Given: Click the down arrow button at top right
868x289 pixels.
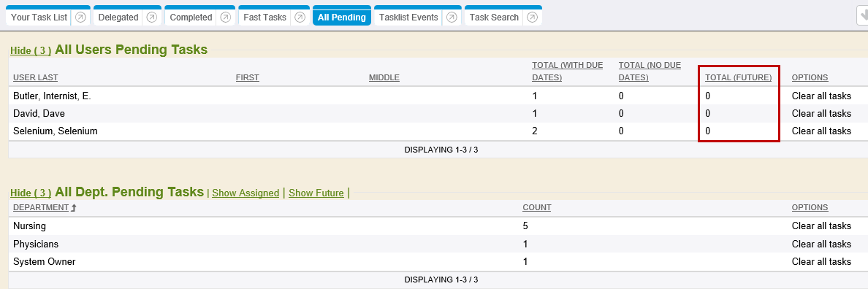Looking at the screenshot, I should 862,17.
